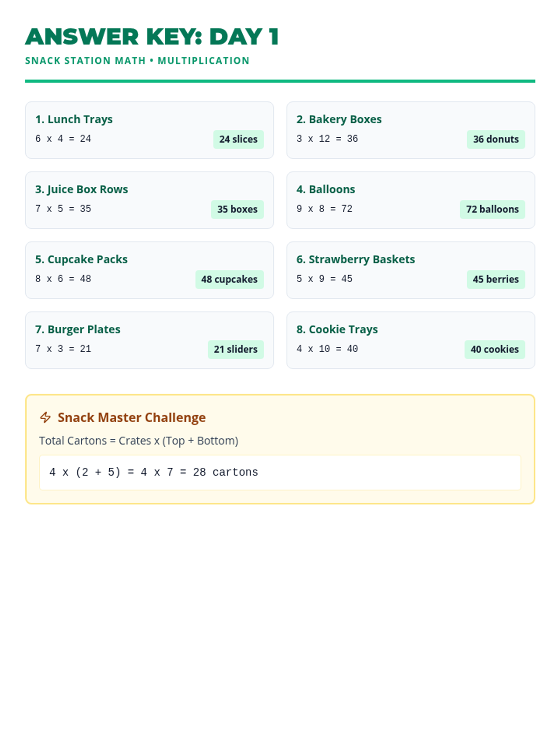Click the lightning bolt challenge icon
Screen dimensions: 560x747
coord(45,417)
